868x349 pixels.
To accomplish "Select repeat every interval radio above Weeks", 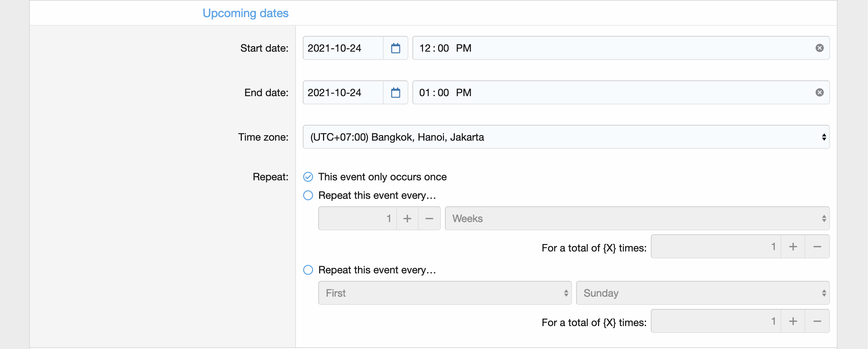I will [x=308, y=195].
